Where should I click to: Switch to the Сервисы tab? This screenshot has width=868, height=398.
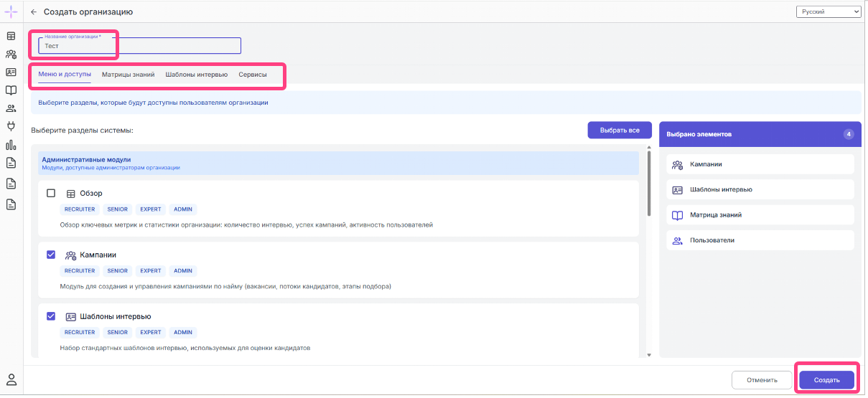(x=253, y=75)
